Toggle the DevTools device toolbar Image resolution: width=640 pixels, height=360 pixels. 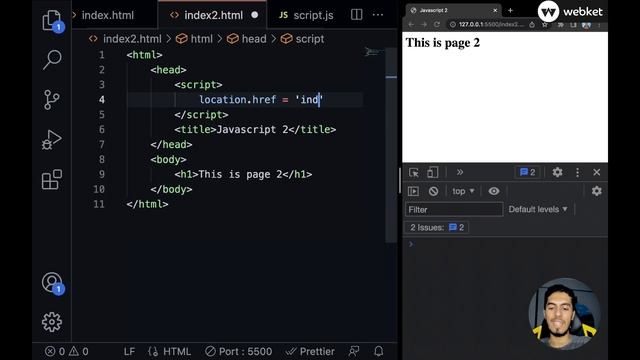[432, 173]
